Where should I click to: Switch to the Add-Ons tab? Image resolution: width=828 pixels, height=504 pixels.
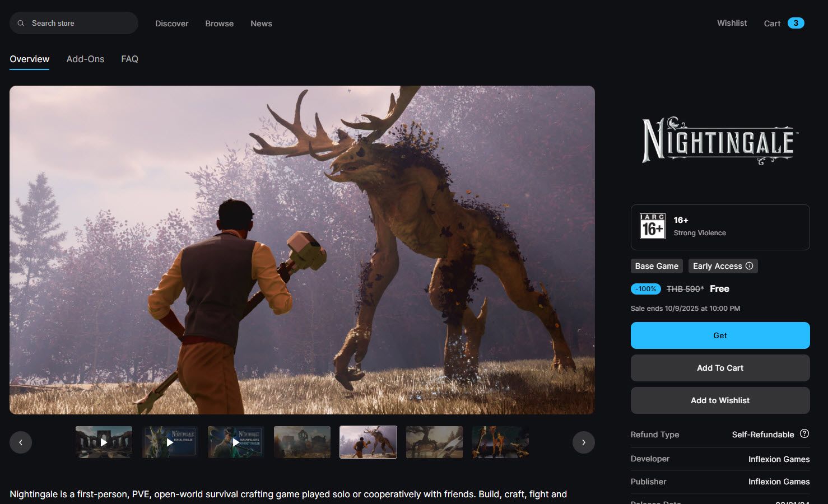pyautogui.click(x=85, y=59)
